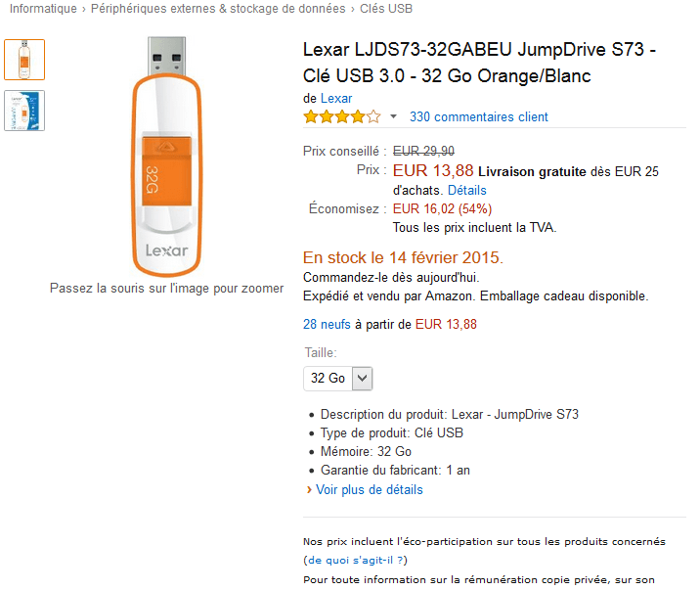Click the 'de quoi s'agit-il ?' link
The width and height of the screenshot is (700, 590).
355,561
